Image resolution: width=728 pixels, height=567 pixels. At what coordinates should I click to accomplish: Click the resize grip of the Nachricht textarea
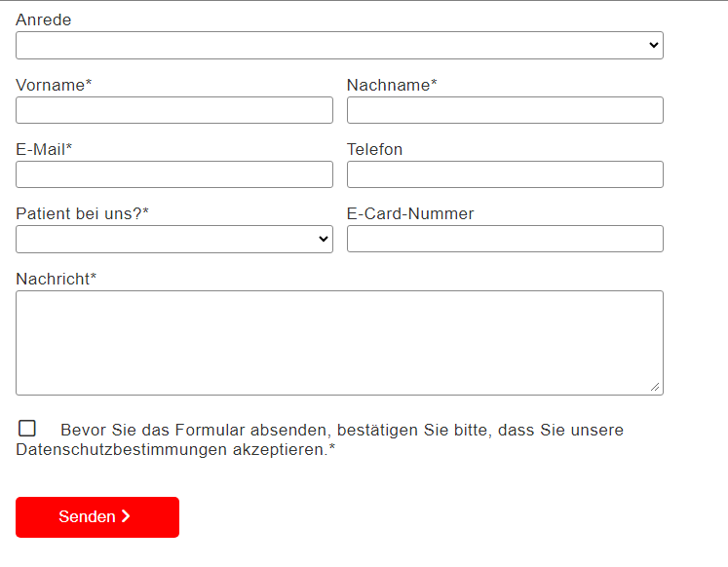tap(655, 387)
